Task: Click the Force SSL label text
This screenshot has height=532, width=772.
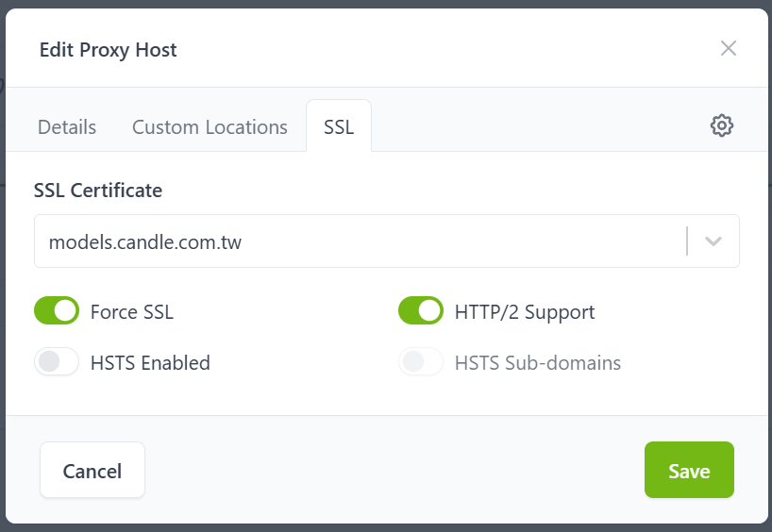Action: (132, 311)
